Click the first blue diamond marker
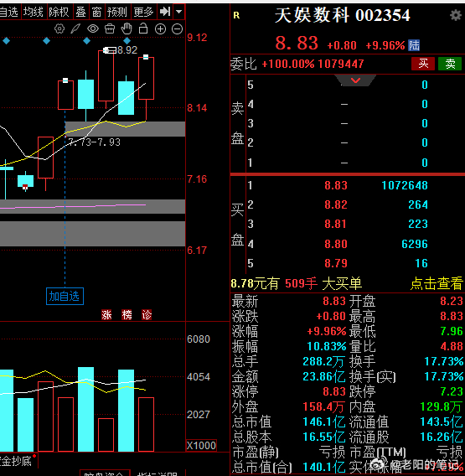The height and width of the screenshot is (476, 465). coord(6,41)
